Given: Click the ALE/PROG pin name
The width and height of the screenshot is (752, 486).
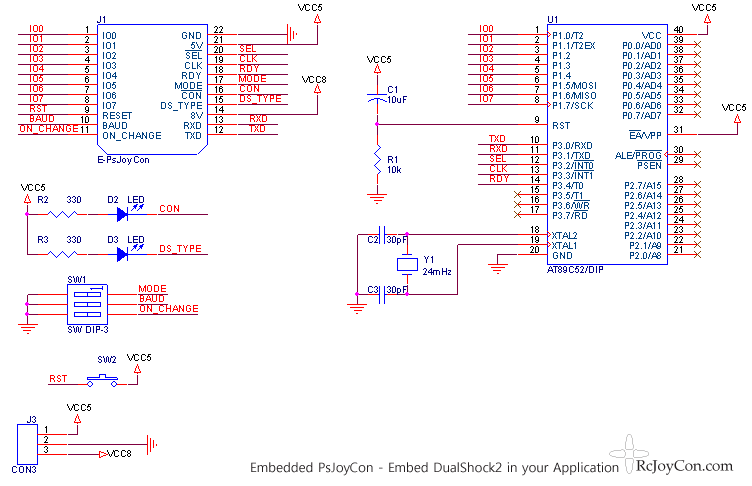Looking at the screenshot, I should coord(638,155).
